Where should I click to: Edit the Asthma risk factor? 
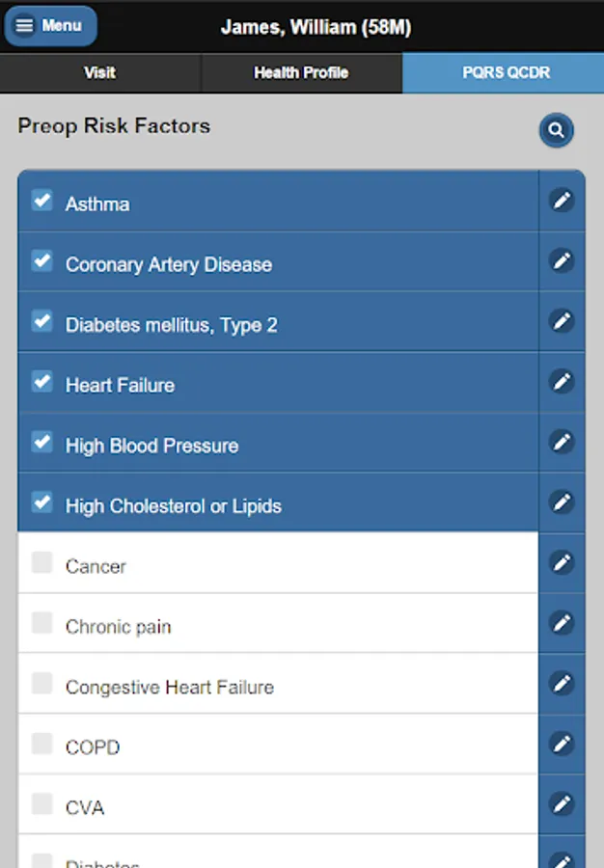pyautogui.click(x=562, y=200)
